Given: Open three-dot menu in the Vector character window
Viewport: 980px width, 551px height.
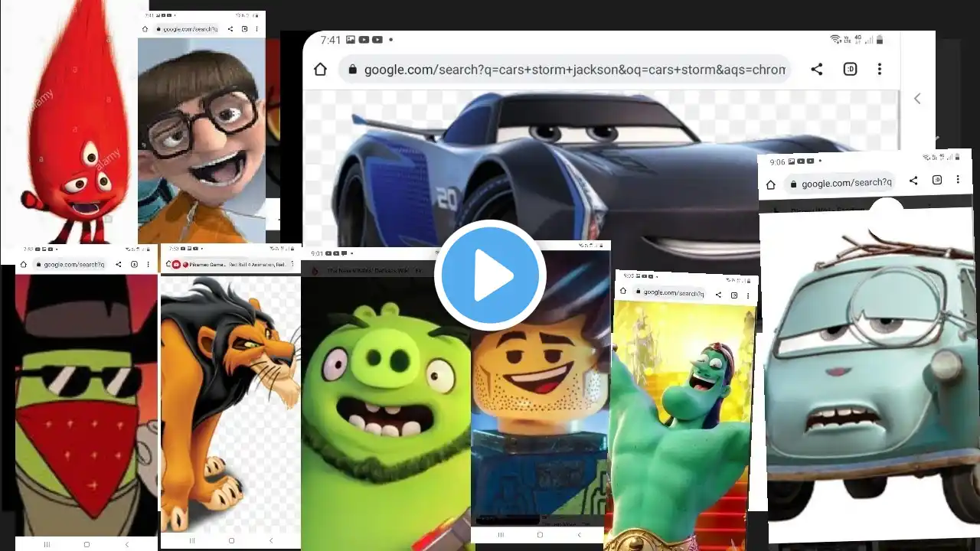Looking at the screenshot, I should tap(256, 29).
